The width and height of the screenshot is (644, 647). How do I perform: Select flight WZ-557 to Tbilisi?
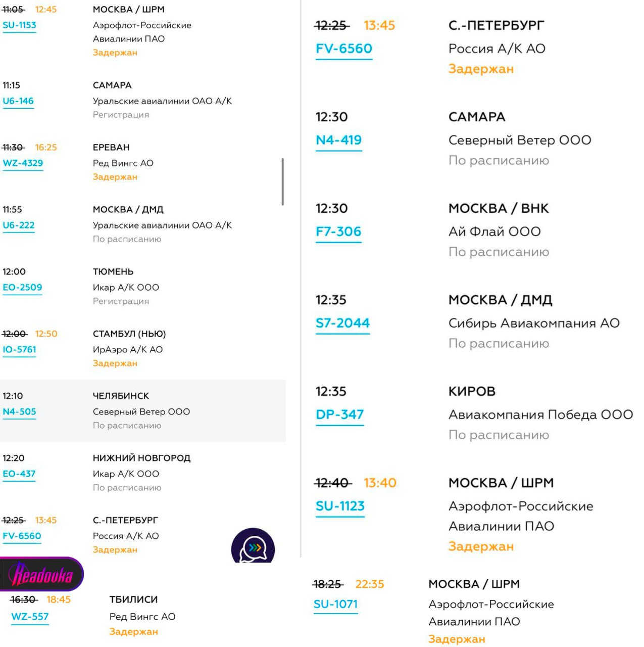[30, 616]
